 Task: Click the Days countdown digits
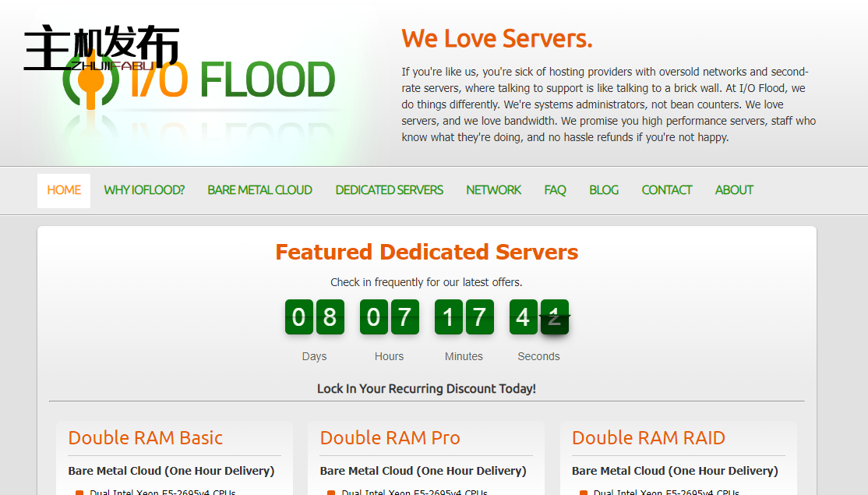(x=314, y=316)
